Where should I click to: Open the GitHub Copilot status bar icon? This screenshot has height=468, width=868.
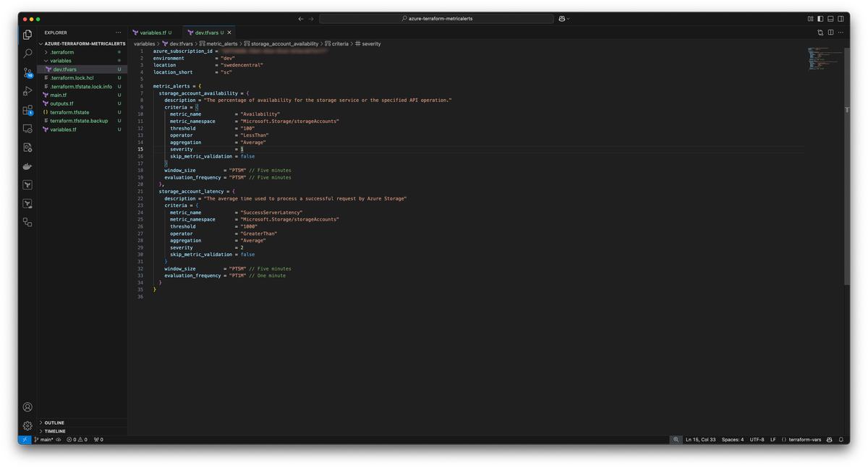830,439
